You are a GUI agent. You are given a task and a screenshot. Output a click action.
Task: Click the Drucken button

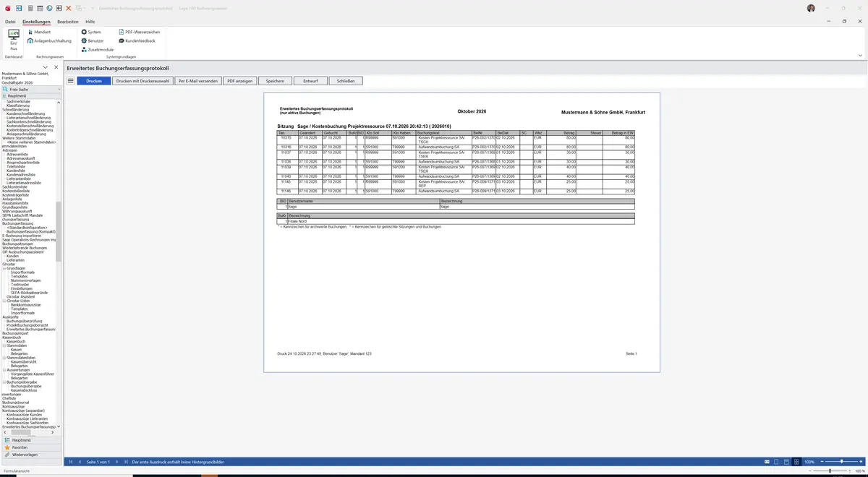coord(94,81)
